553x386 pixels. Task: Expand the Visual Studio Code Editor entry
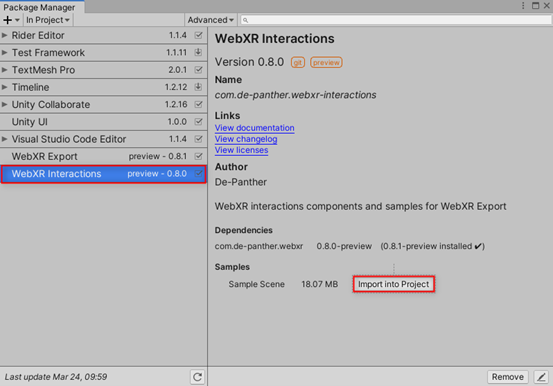(x=5, y=139)
